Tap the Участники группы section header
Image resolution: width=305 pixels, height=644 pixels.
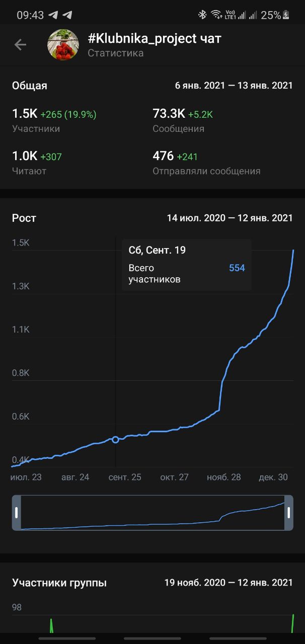(59, 583)
